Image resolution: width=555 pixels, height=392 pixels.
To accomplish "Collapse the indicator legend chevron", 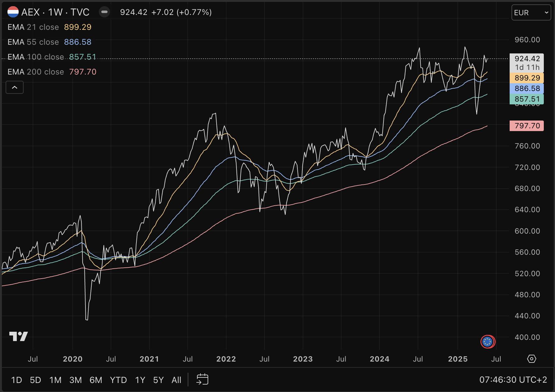I will pos(15,88).
